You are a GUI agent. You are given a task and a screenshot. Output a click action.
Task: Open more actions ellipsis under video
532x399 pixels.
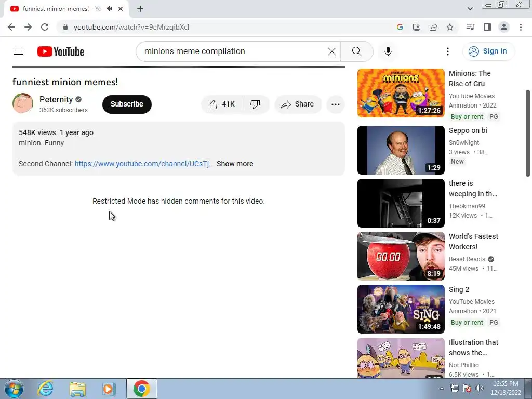(x=335, y=104)
